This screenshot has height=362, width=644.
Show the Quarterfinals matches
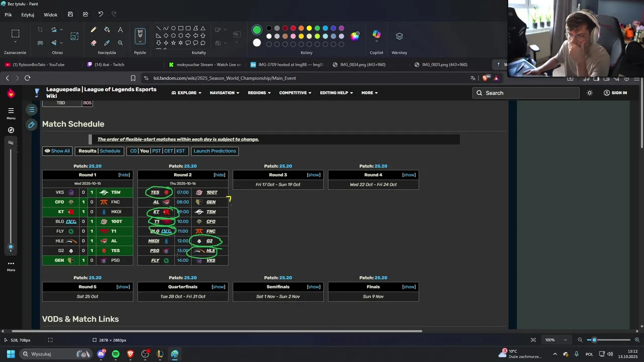[x=218, y=287]
